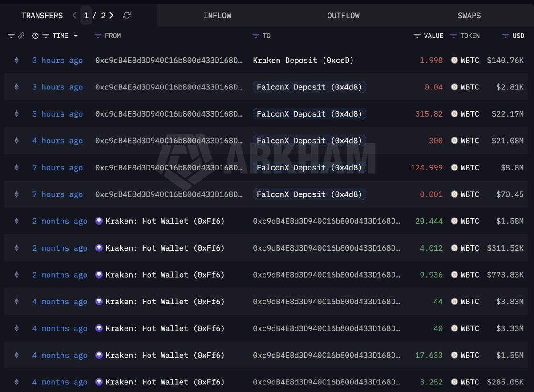Open the filter icon beside VALUE column
Image resolution: width=534 pixels, height=392 pixels.
click(x=417, y=36)
